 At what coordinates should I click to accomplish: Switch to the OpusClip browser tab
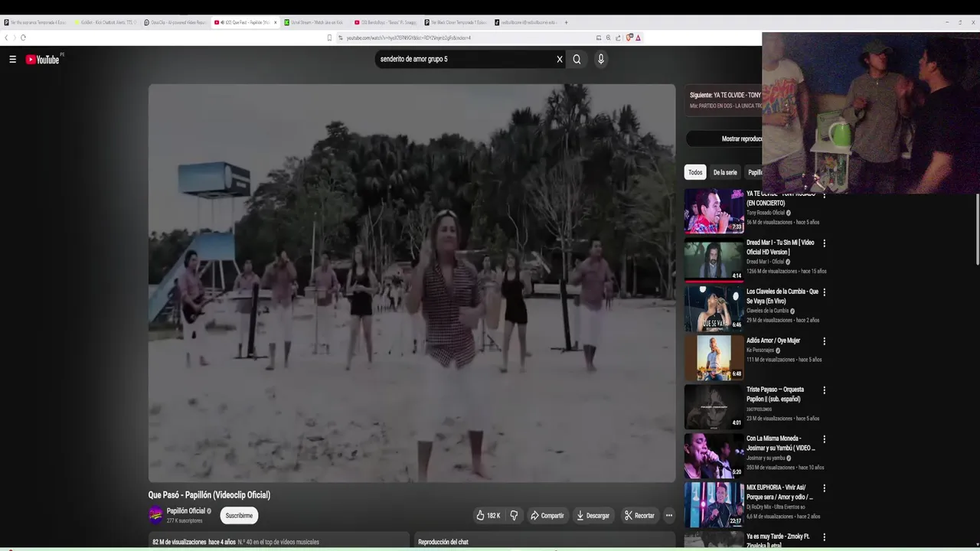pos(176,22)
